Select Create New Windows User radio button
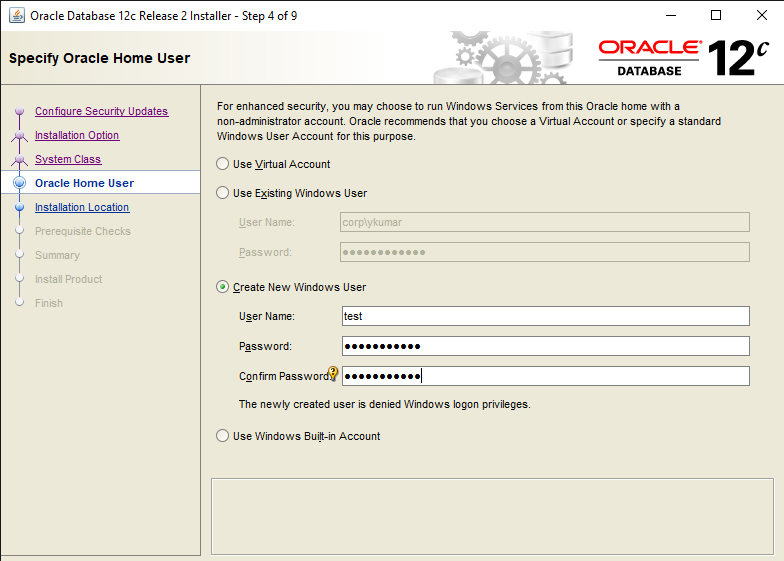The width and height of the screenshot is (784, 561). (223, 287)
